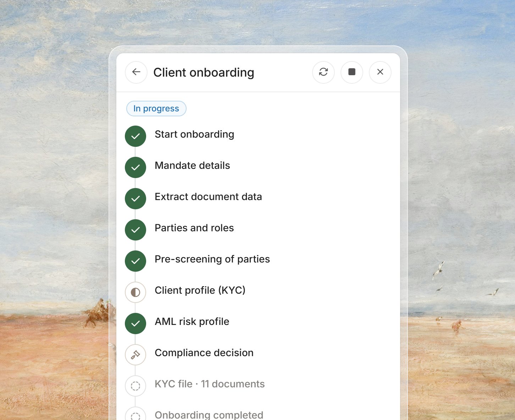Go back using the arrow button
This screenshot has width=515, height=420.
click(136, 72)
